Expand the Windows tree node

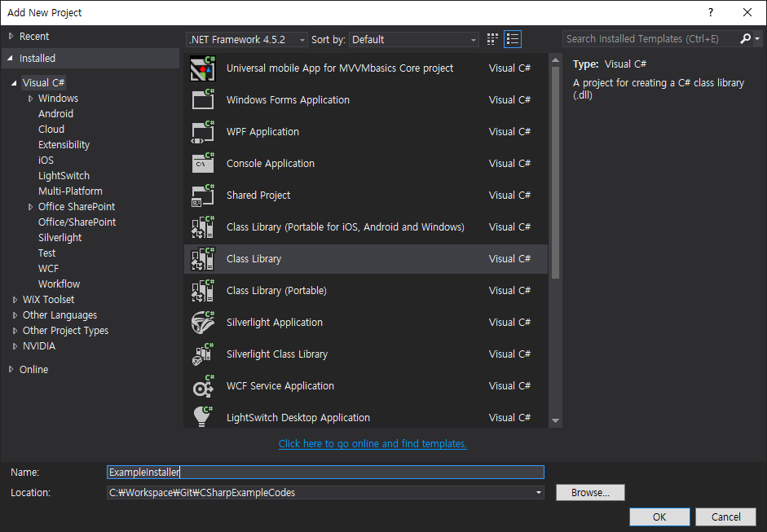coord(30,99)
